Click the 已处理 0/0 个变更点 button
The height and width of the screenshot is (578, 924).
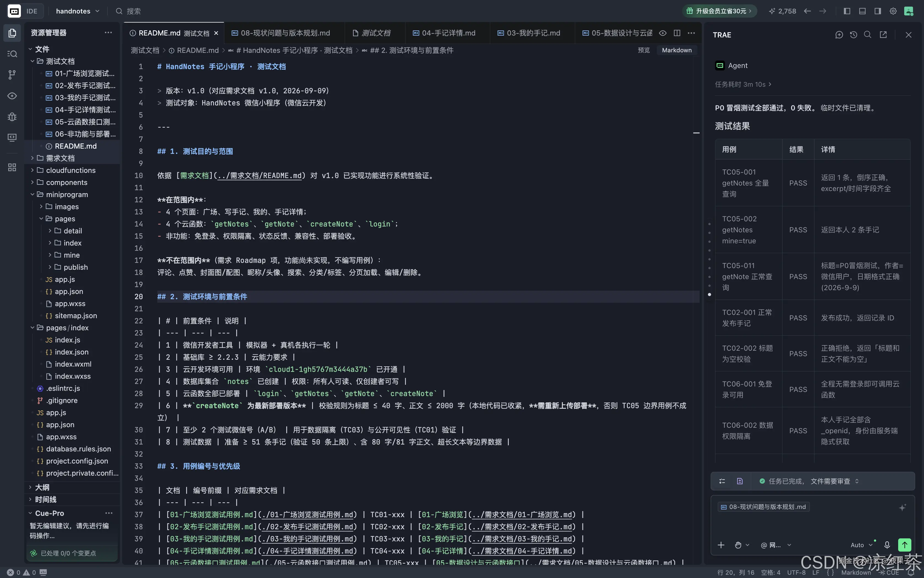[x=72, y=553]
